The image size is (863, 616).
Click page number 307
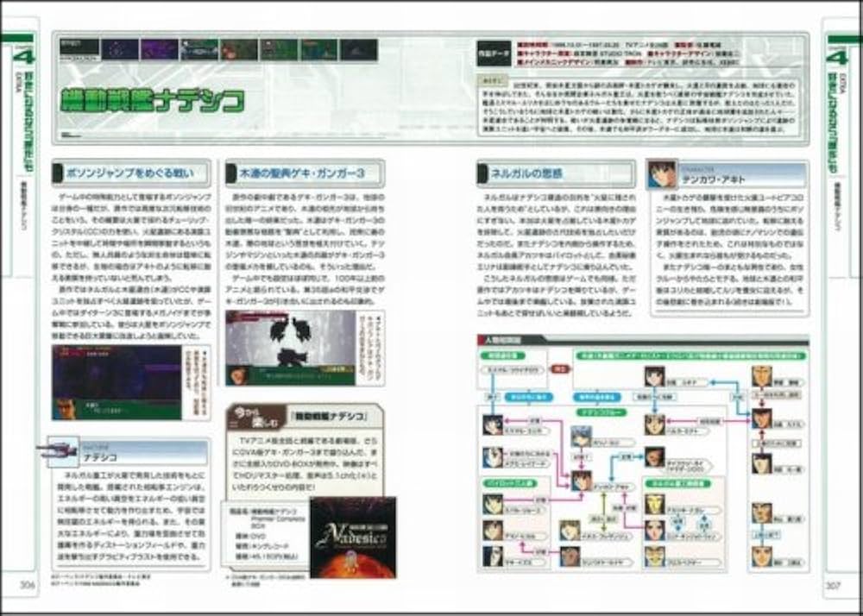pyautogui.click(x=833, y=585)
